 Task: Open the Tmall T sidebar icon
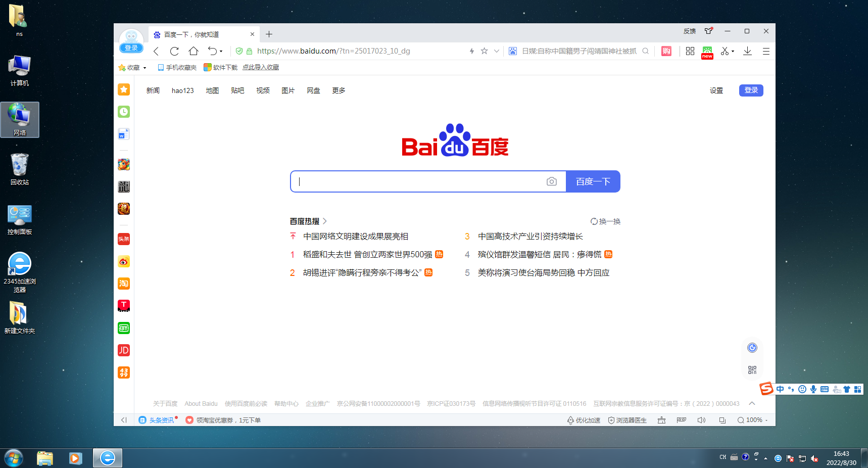click(124, 306)
